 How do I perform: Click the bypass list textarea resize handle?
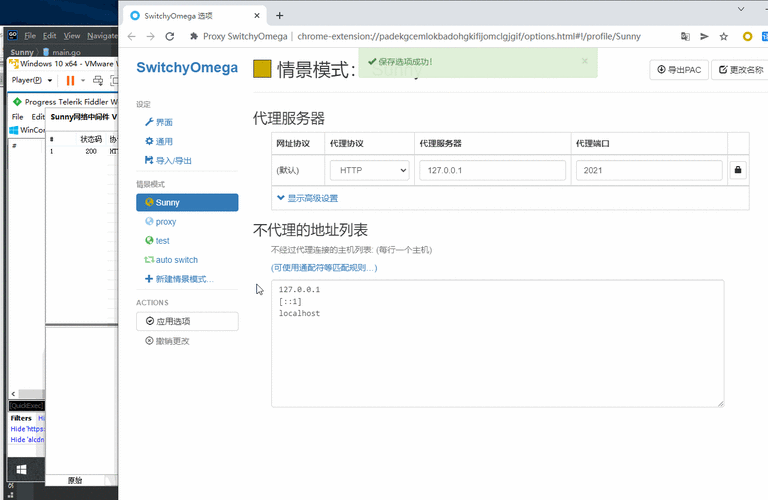coord(720,404)
